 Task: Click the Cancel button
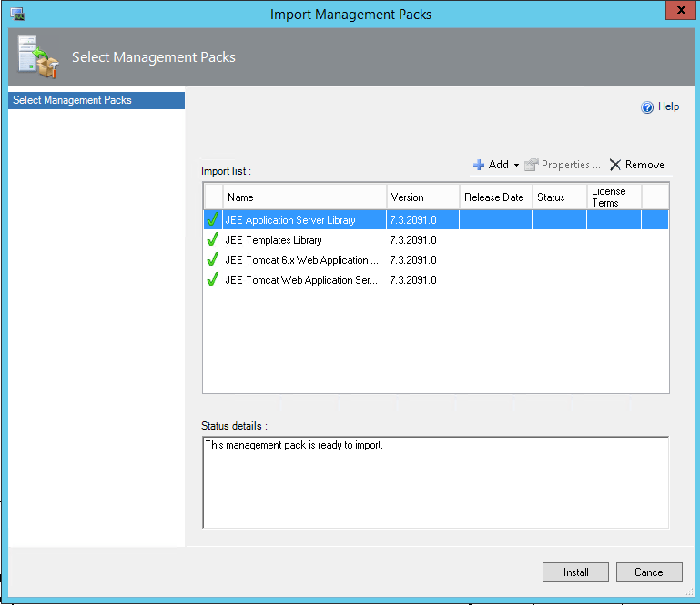point(649,572)
